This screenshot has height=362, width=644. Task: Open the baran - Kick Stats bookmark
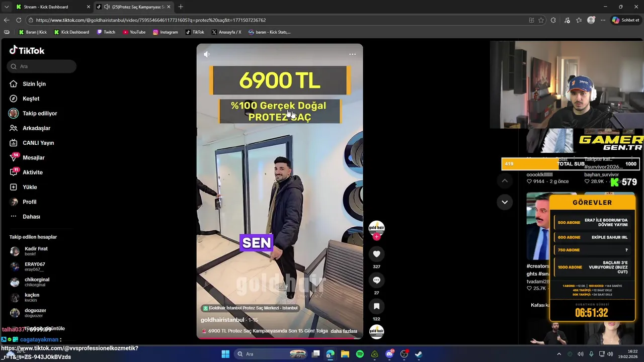(x=270, y=32)
